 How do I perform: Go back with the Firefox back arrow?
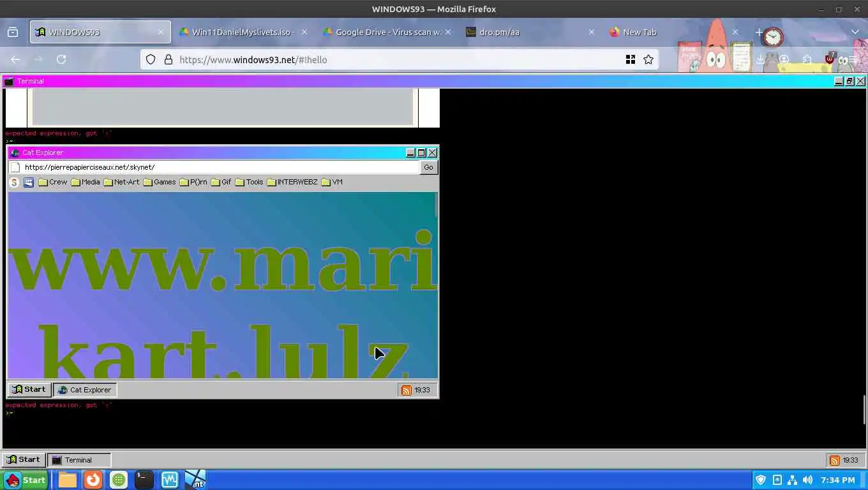click(15, 59)
